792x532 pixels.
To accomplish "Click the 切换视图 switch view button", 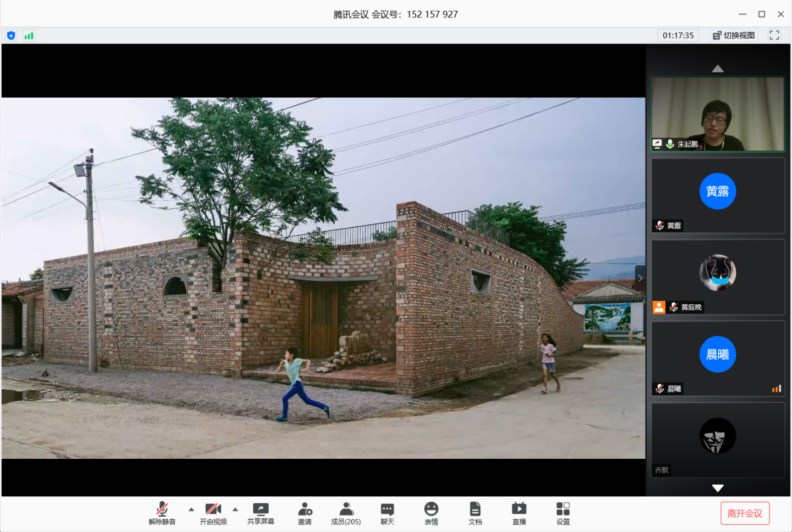I will [x=734, y=35].
